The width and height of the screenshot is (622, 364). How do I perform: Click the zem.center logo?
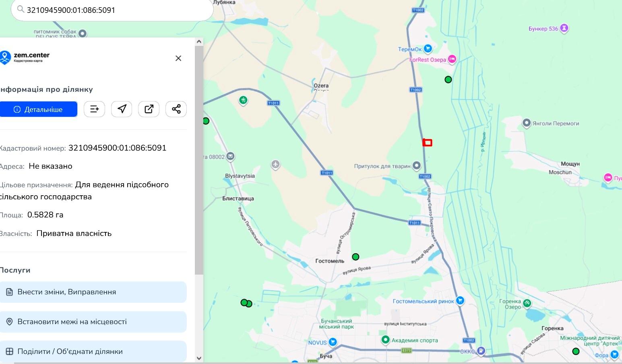click(25, 57)
